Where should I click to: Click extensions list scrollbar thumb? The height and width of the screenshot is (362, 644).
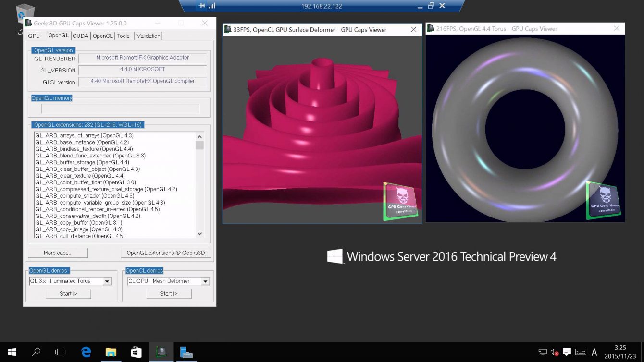click(x=200, y=145)
